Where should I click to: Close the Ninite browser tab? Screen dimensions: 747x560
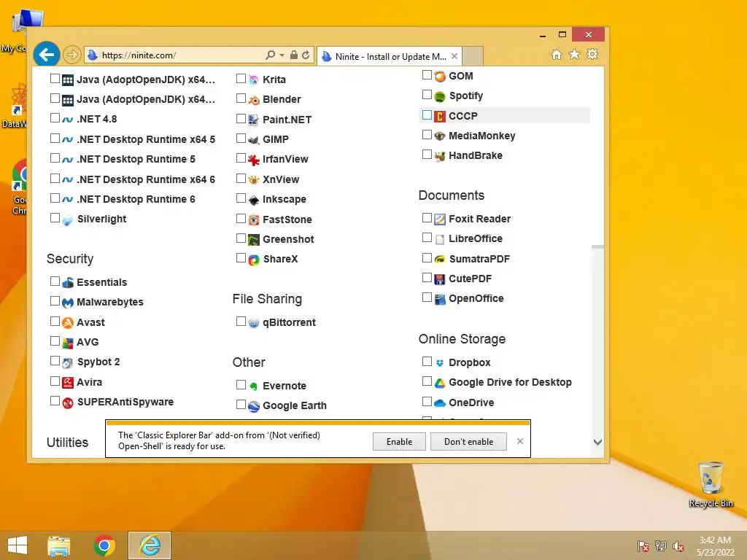coord(454,56)
